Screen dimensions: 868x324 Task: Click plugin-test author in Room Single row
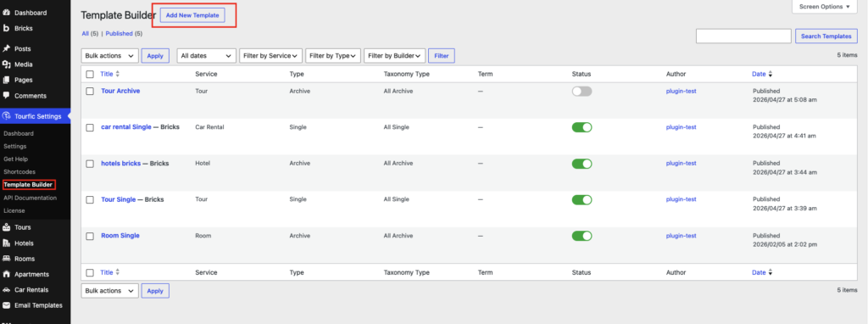681,236
